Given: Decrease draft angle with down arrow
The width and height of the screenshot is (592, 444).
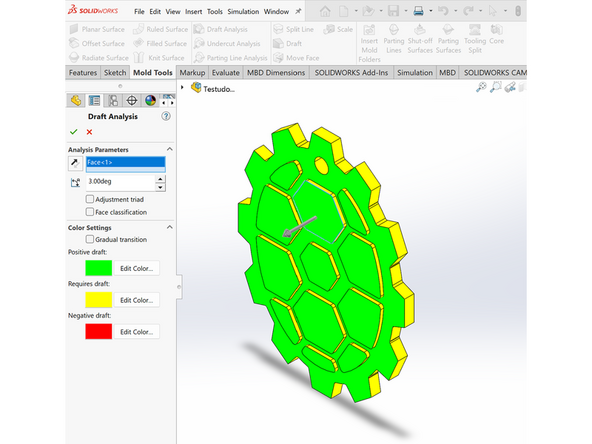Looking at the screenshot, I should (160, 187).
